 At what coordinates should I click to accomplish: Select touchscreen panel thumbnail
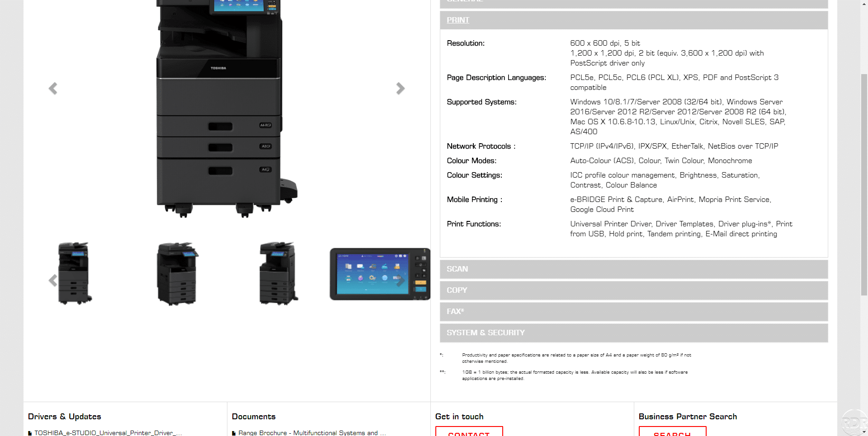point(380,274)
